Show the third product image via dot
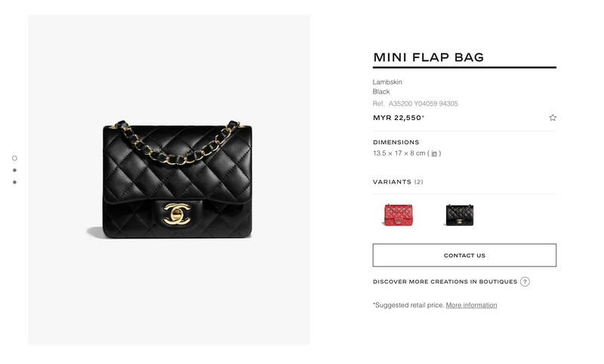Image resolution: width=604 pixels, height=364 pixels. [14, 182]
